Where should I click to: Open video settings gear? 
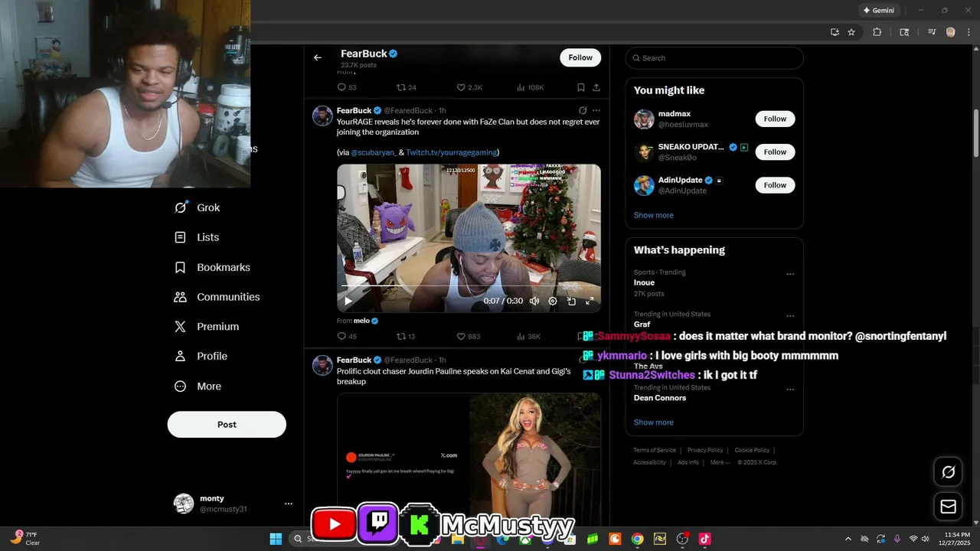click(x=553, y=301)
